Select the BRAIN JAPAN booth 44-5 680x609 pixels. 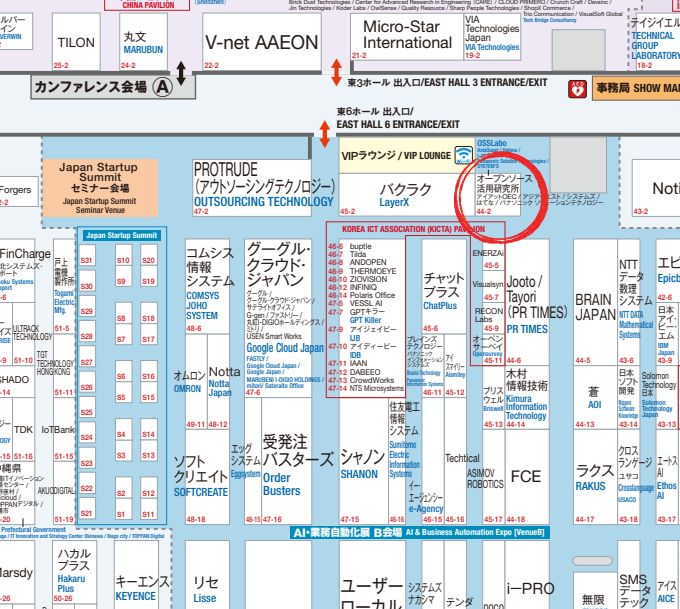click(x=595, y=301)
